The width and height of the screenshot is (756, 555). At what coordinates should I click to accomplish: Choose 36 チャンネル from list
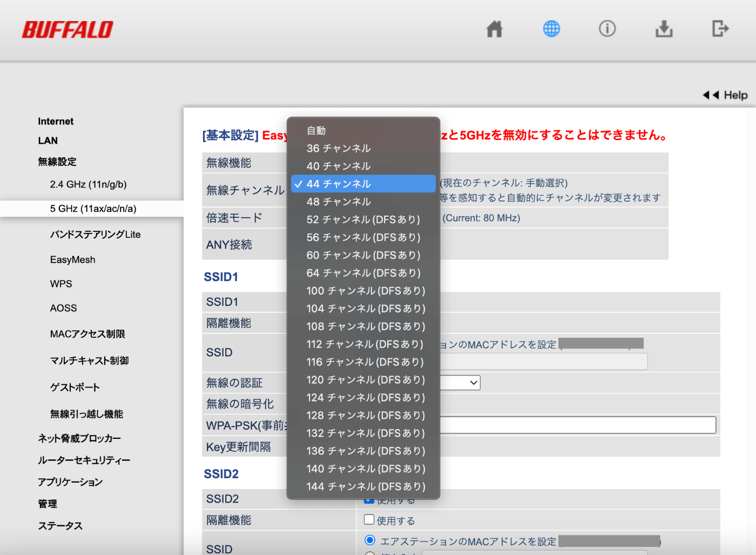point(363,148)
